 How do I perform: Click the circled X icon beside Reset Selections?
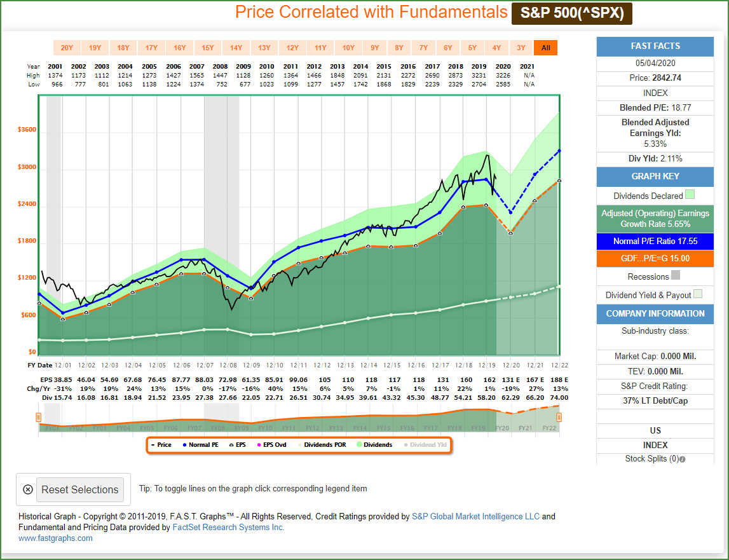28,489
